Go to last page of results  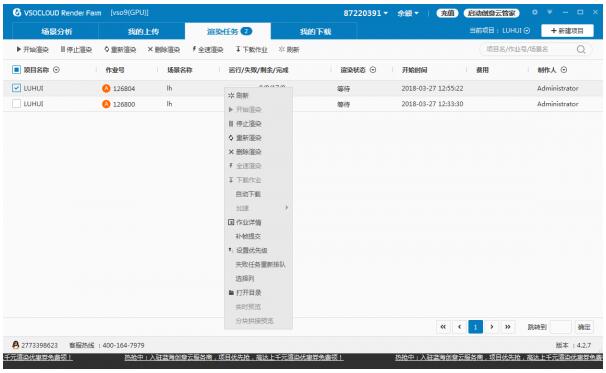(508, 327)
